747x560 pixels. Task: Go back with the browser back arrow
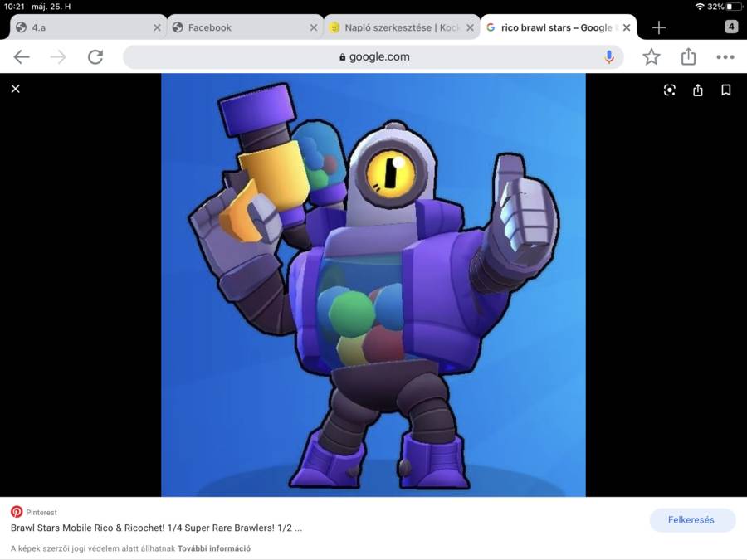22,57
